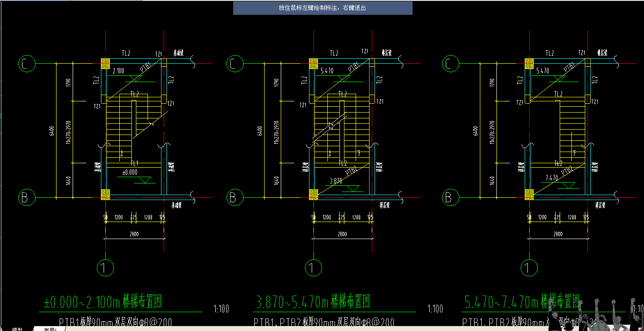Click the ±0.000~2.100m楼梯布置图 title

click(x=102, y=302)
